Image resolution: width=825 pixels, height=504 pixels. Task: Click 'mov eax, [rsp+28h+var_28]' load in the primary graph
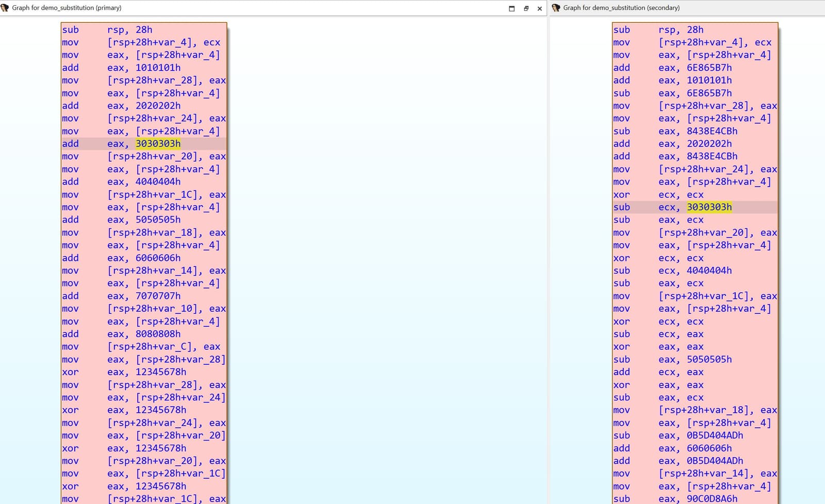tap(144, 359)
